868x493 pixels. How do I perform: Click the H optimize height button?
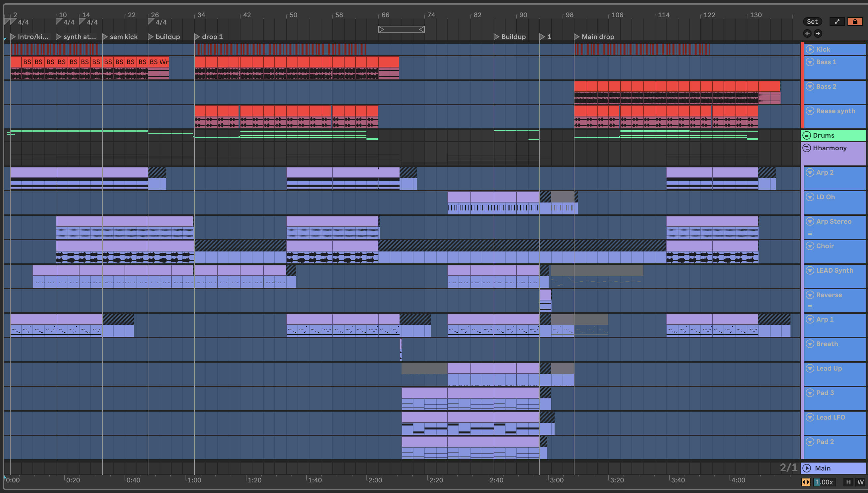coord(848,482)
